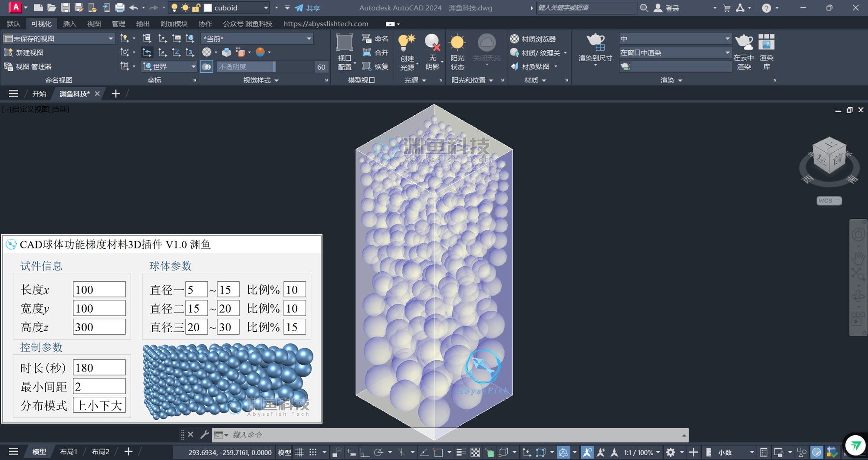The height and width of the screenshot is (460, 868).
Task: Toggle snap mode dots in status bar
Action: point(313,452)
